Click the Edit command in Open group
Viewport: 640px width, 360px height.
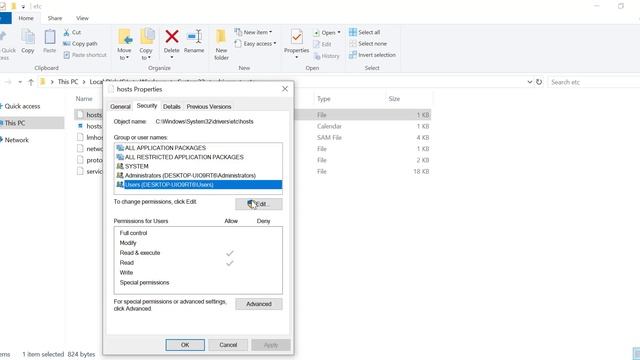point(322,44)
